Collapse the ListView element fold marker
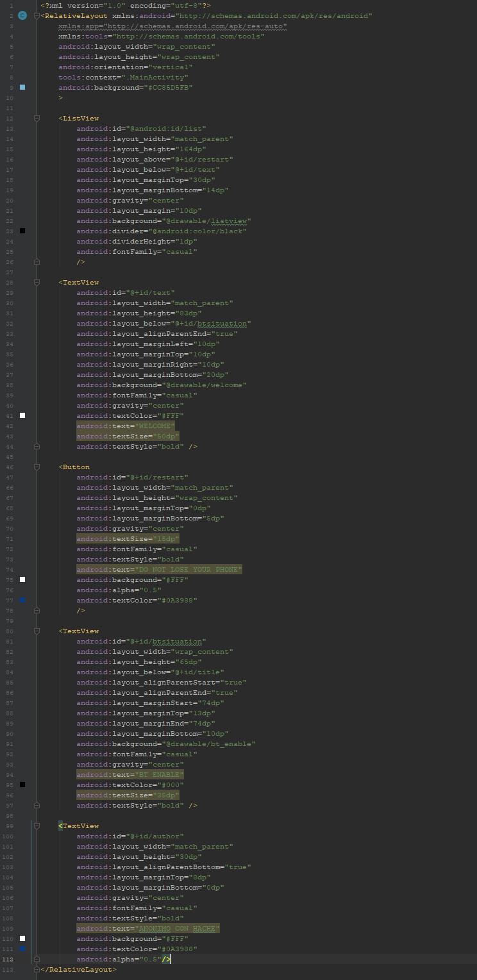The image size is (477, 980). (37, 118)
